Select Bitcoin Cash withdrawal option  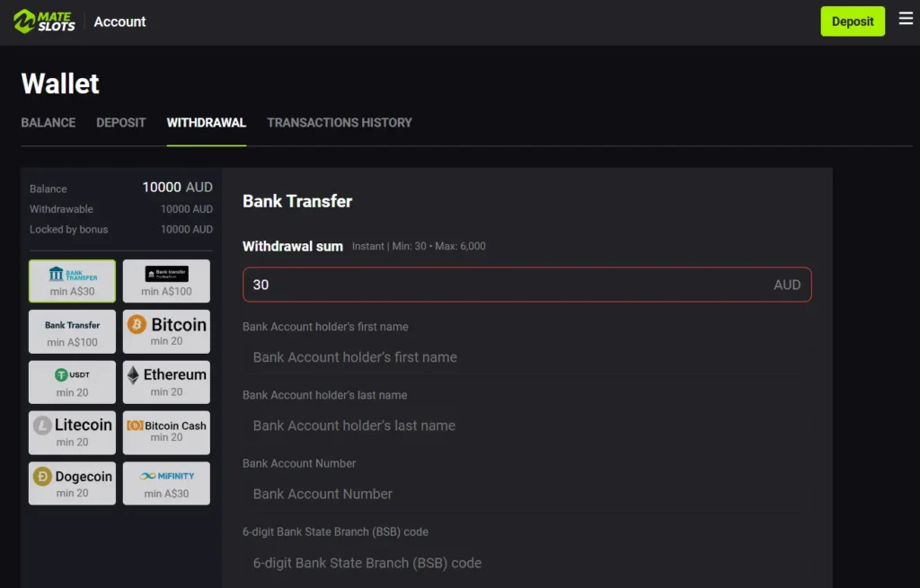(x=166, y=433)
